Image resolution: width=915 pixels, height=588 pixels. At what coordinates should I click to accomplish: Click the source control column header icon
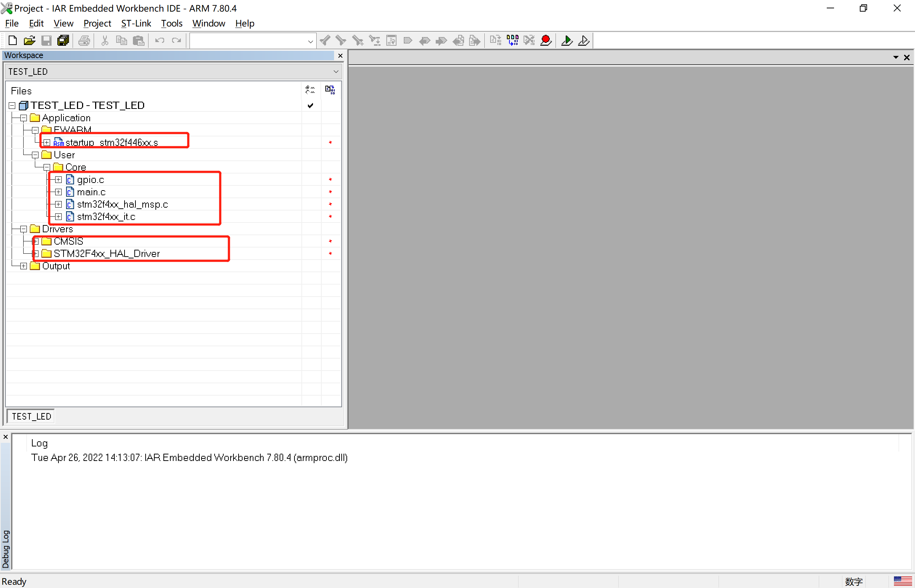tap(310, 90)
